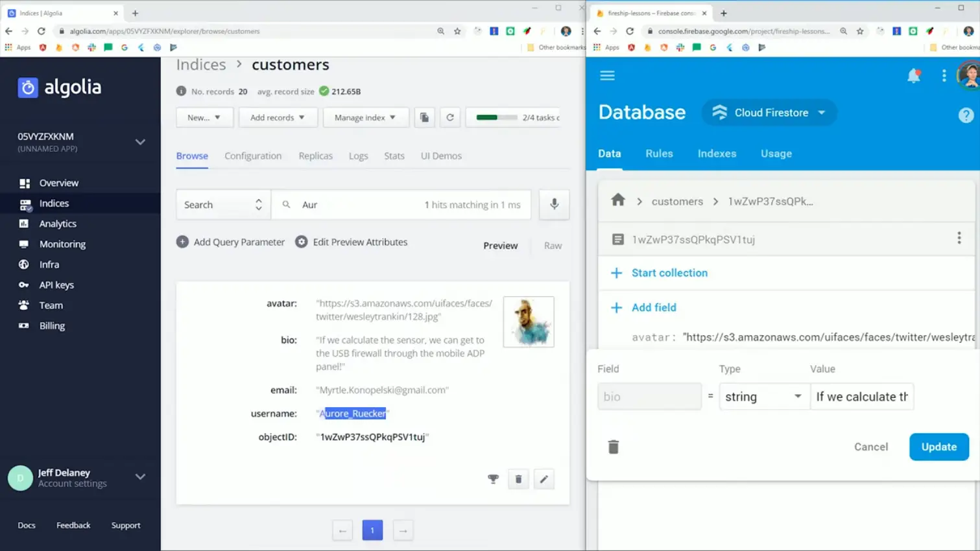The image size is (980, 551).
Task: Open the New... dropdown
Action: (x=204, y=117)
